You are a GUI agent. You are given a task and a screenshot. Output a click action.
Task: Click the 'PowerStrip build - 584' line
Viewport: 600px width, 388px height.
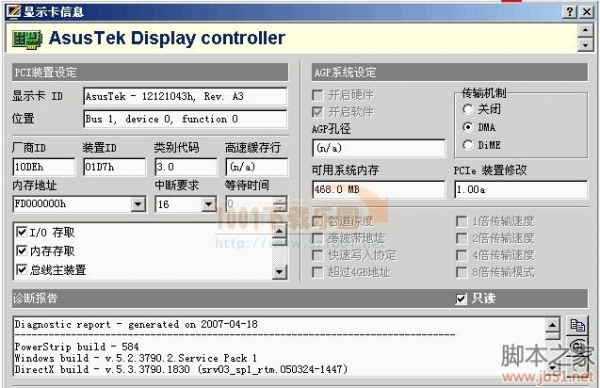77,347
